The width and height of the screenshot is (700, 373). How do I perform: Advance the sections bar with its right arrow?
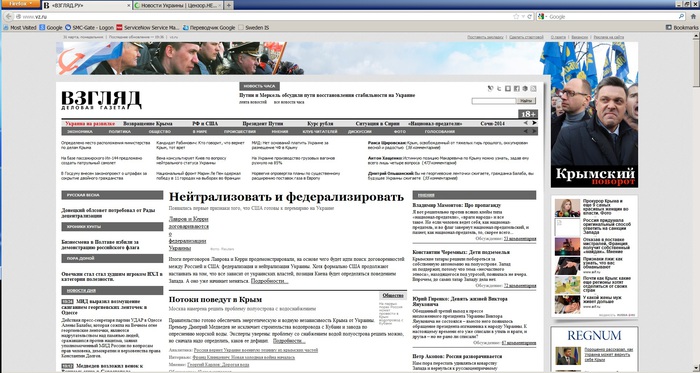click(534, 132)
